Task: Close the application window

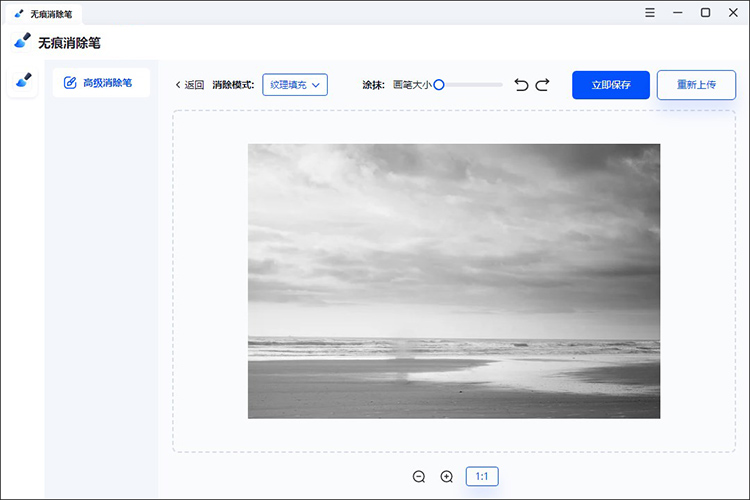Action: pyautogui.click(x=733, y=13)
